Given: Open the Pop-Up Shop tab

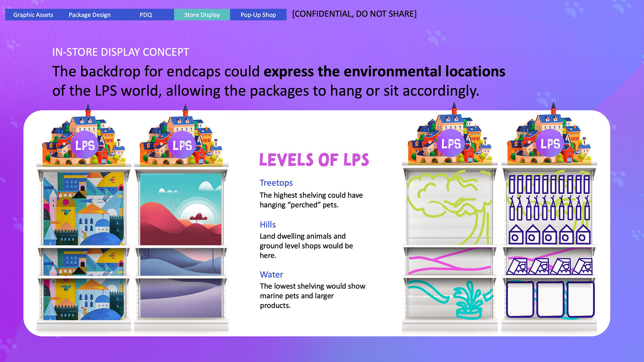Looking at the screenshot, I should pyautogui.click(x=258, y=15).
